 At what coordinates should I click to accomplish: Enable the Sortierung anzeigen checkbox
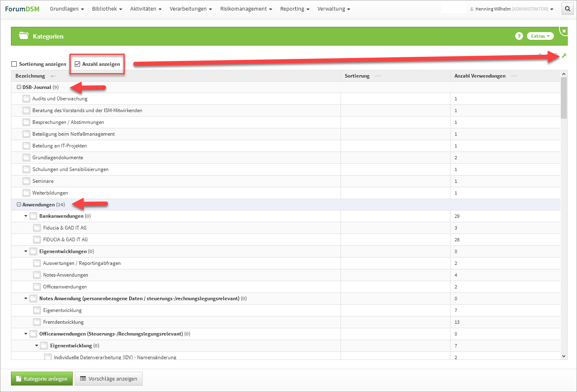click(14, 64)
